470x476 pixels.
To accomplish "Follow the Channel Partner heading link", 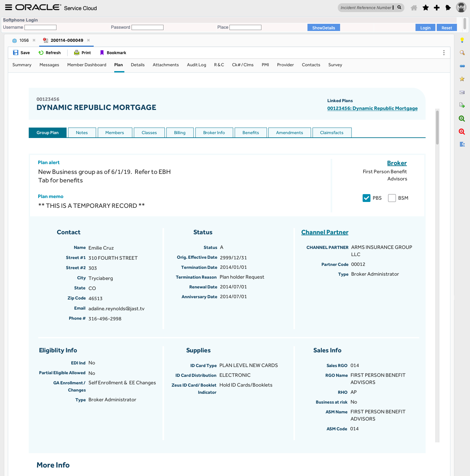I will coord(325,232).
